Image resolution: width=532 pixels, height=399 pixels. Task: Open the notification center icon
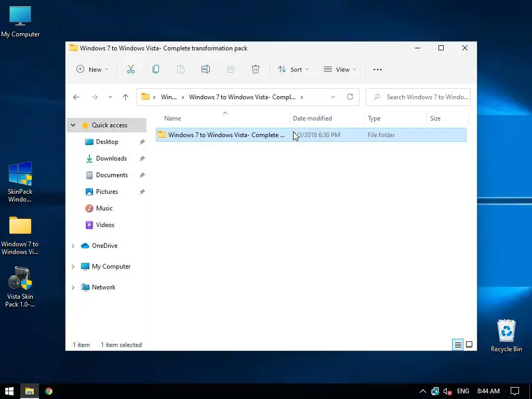tap(515, 391)
